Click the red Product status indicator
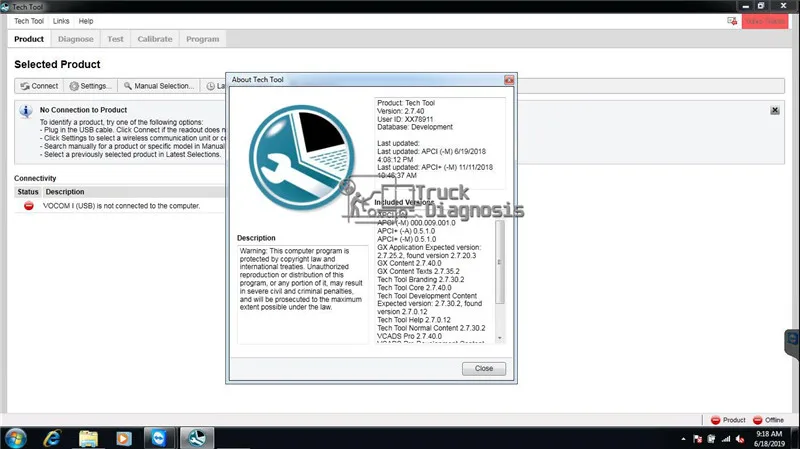The width and height of the screenshot is (800, 449). click(x=728, y=420)
